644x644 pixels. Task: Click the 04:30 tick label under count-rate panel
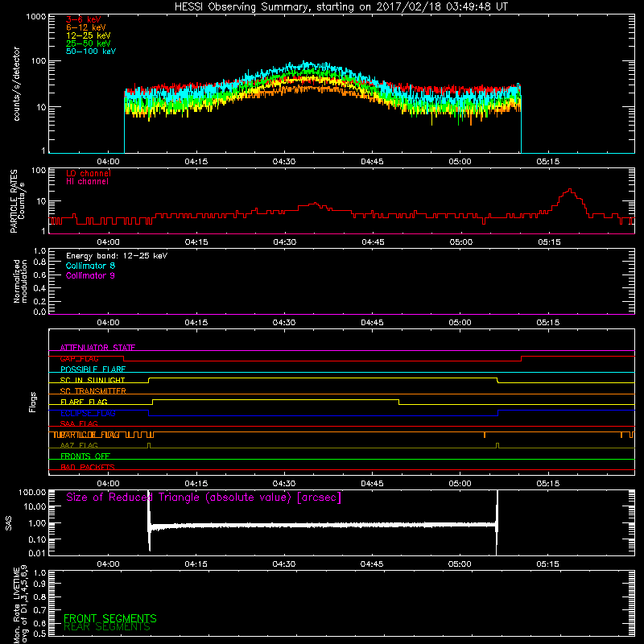coord(284,162)
